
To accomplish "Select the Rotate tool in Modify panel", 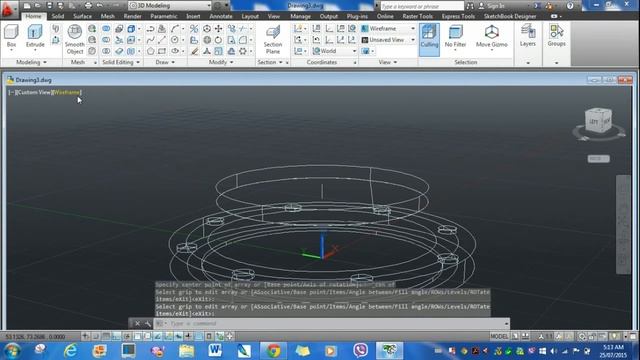I will tap(218, 40).
